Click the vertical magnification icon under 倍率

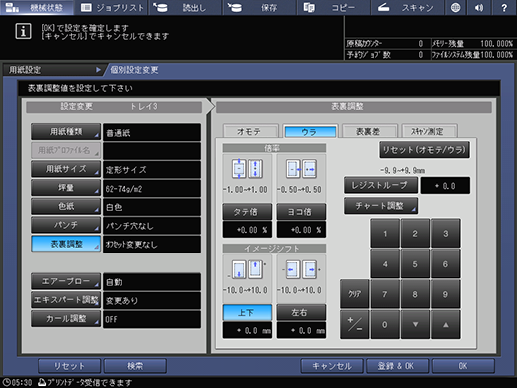pyautogui.click(x=247, y=169)
